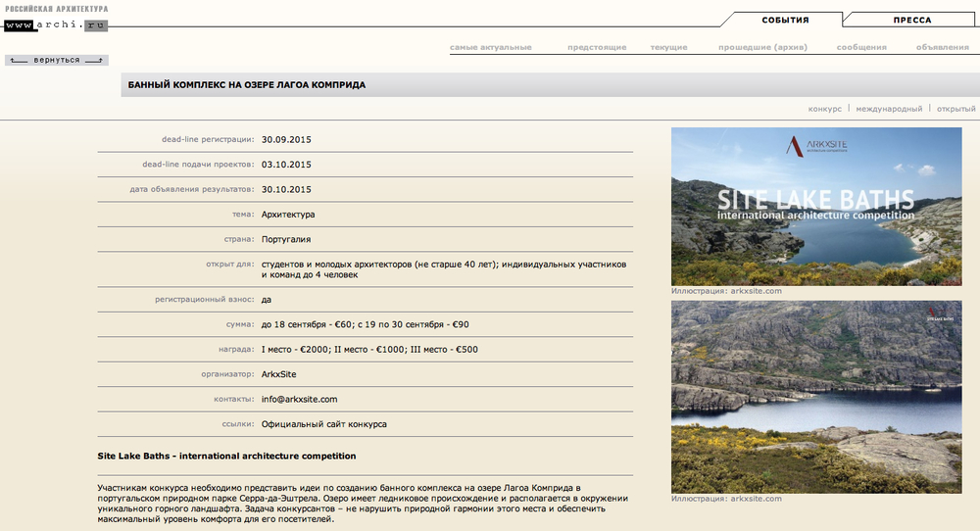Select текущие events menu item
The width and height of the screenshot is (980, 531).
tap(668, 47)
